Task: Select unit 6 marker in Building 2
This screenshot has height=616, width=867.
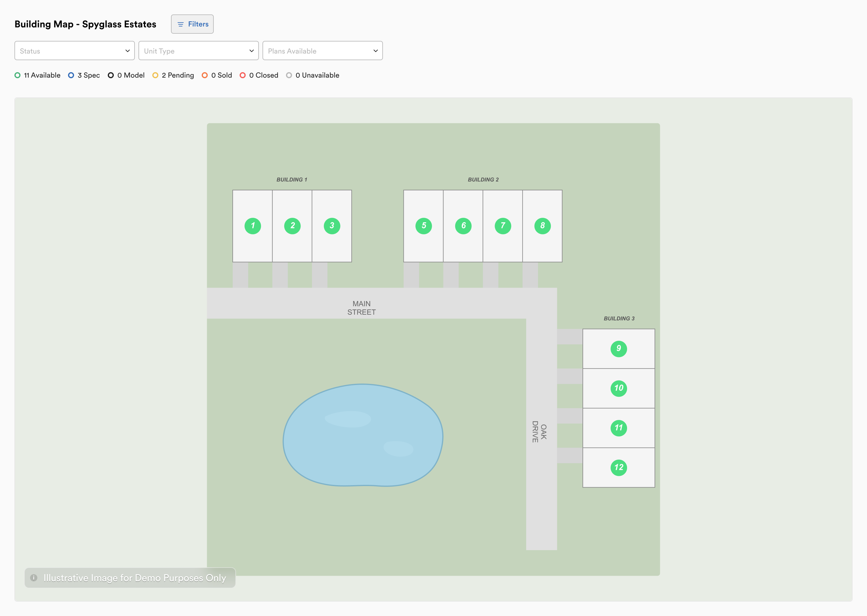Action: point(463,226)
